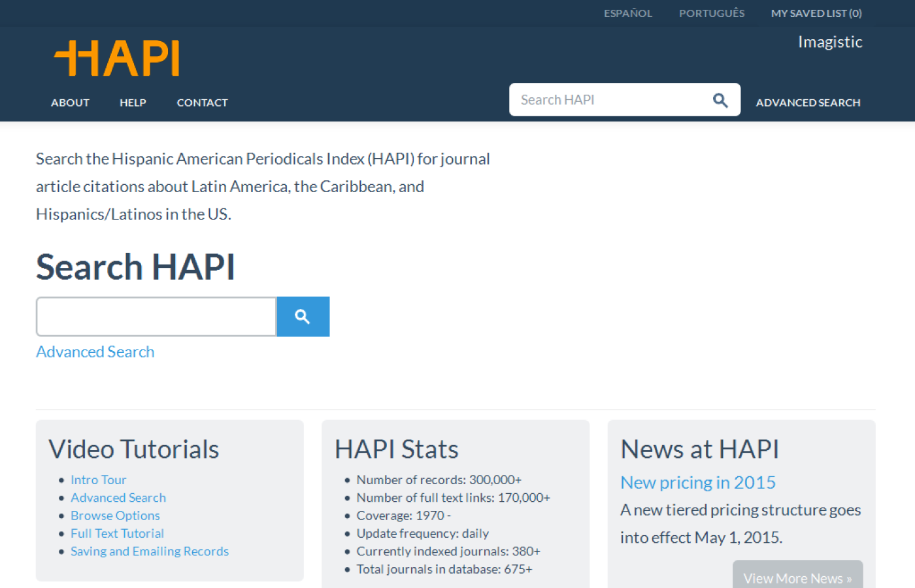Open MY SAVED LIST
Image resolution: width=915 pixels, height=588 pixels.
pos(816,13)
